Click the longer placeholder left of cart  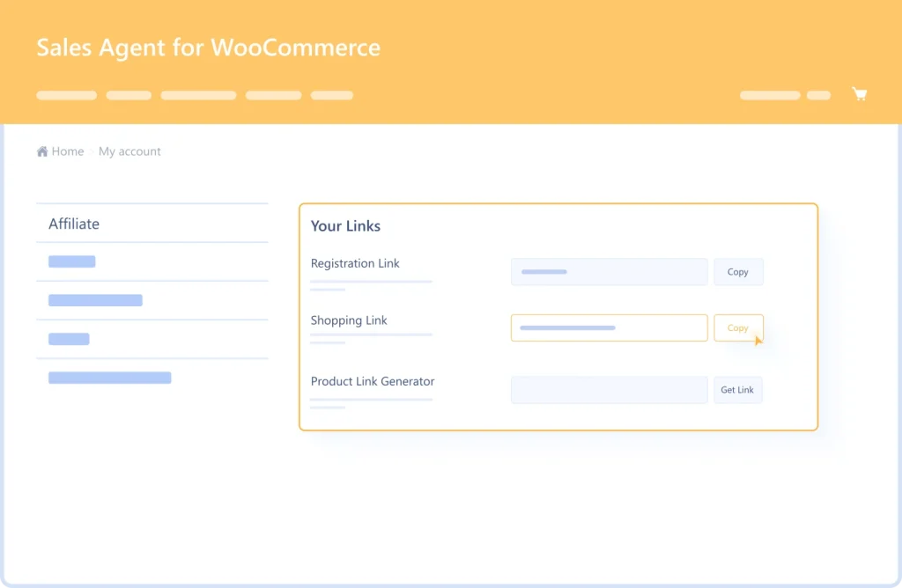(x=770, y=95)
